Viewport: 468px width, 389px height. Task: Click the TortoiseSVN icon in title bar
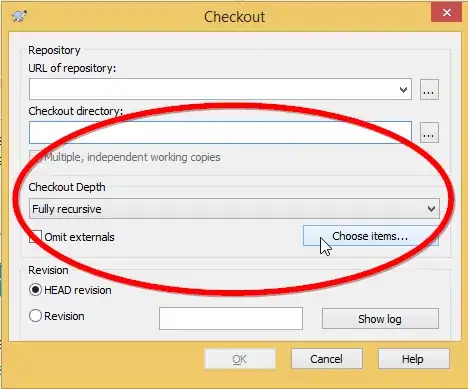(19, 16)
